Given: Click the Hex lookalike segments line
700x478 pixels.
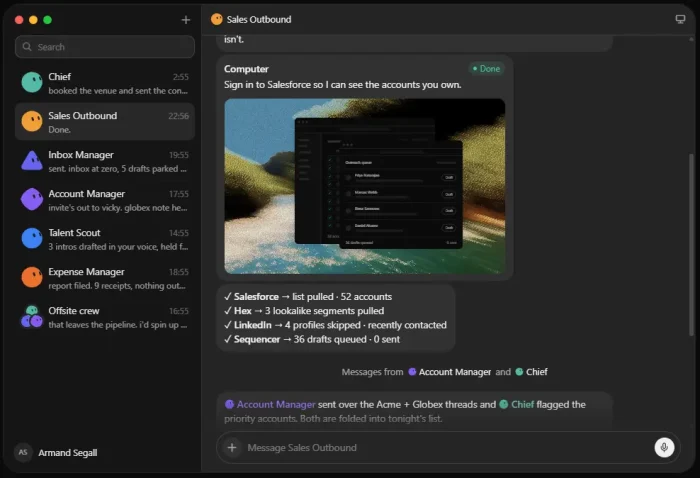Looking at the screenshot, I should click(x=304, y=311).
